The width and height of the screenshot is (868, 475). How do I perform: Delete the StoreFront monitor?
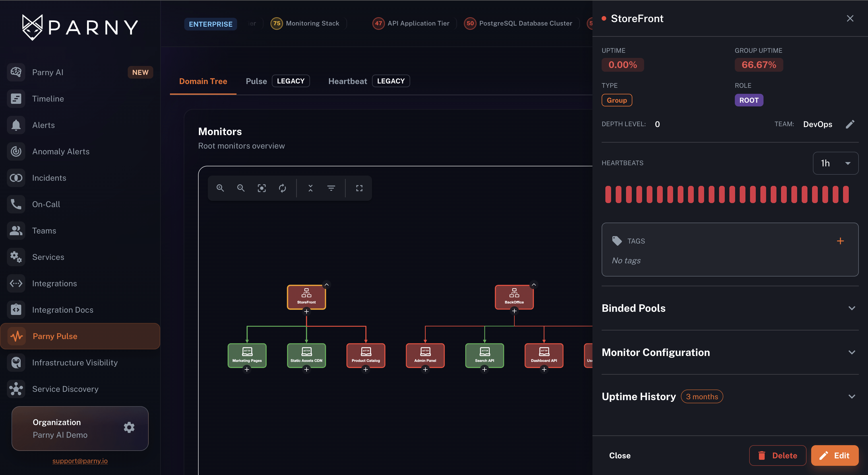click(x=777, y=455)
